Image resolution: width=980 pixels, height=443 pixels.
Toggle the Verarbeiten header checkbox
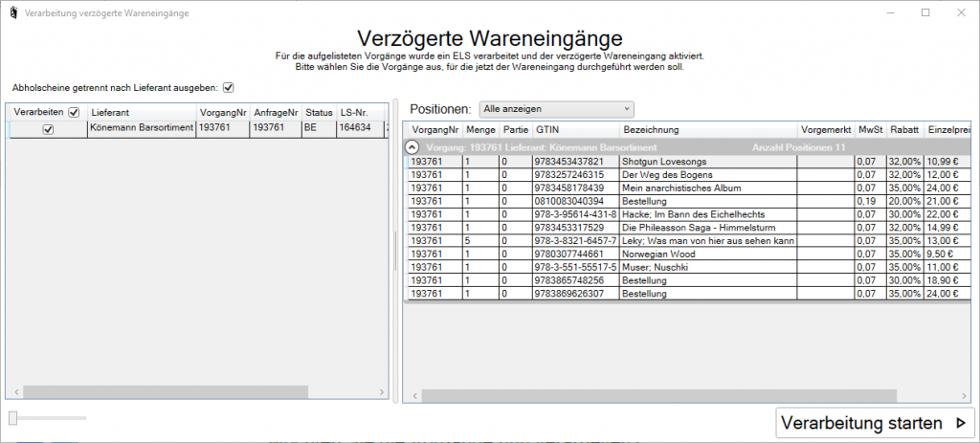(74, 112)
